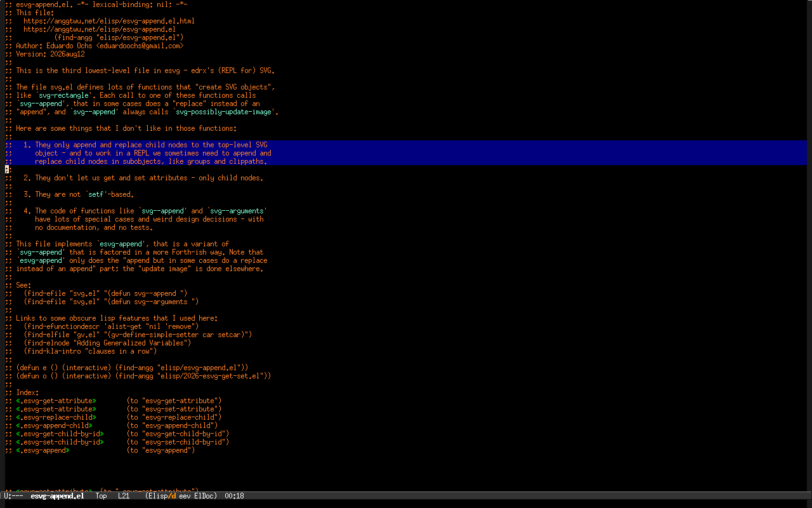Click the esvg-append.el.html URL line
This screenshot has height=508, width=812.
click(109, 21)
